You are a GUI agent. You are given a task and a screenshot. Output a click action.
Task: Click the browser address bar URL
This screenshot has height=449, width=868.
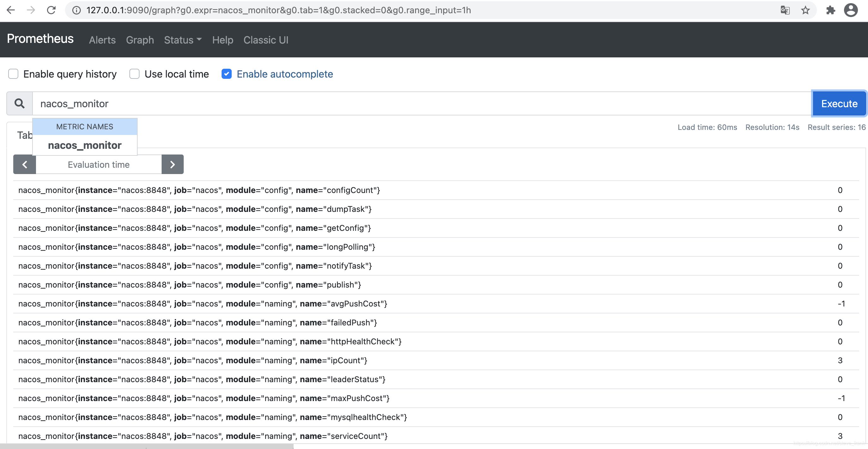(278, 10)
